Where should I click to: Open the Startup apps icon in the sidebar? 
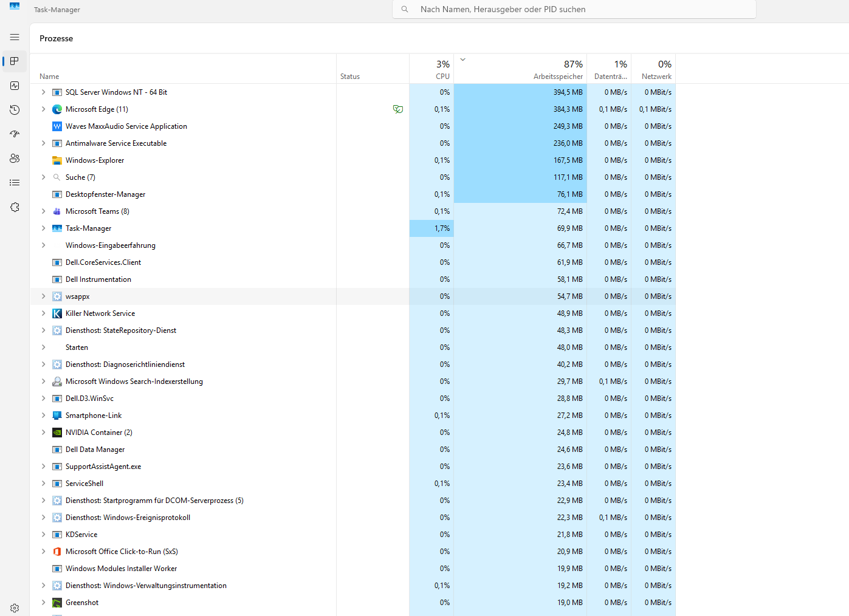(15, 134)
